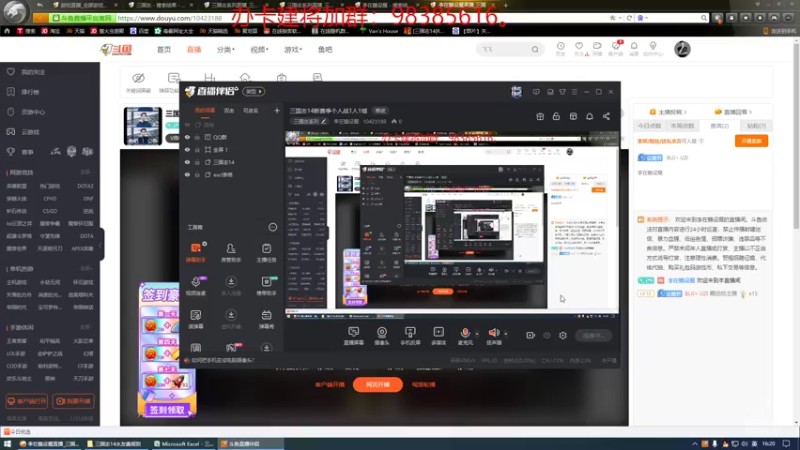Click the Douyu search input field
Image resolution: width=800 pixels, height=450 pixels.
point(505,49)
